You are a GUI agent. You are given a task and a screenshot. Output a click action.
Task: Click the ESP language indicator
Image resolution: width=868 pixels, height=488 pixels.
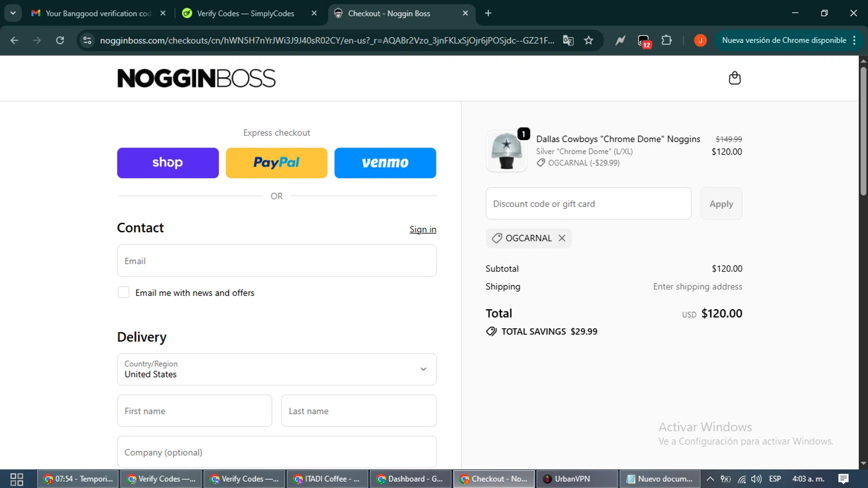775,479
